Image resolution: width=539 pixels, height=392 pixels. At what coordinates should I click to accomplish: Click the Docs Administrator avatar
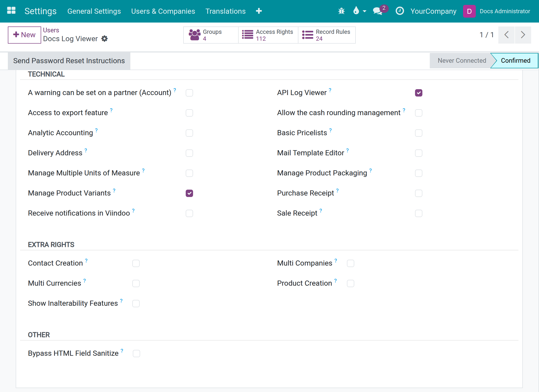tap(469, 11)
